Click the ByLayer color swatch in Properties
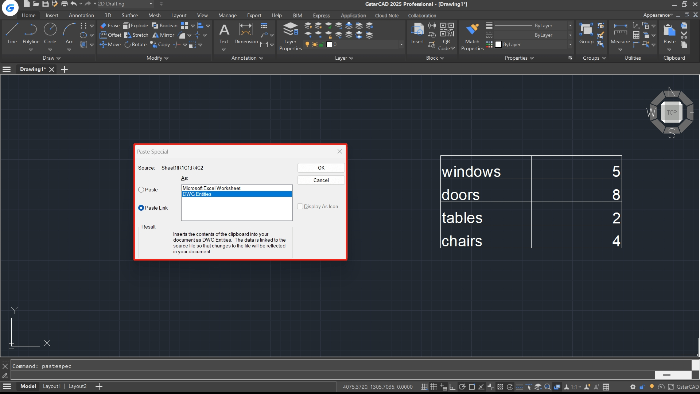 click(x=499, y=45)
